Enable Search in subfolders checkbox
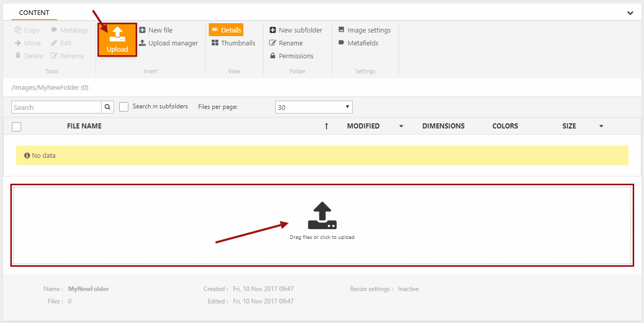 tap(124, 107)
